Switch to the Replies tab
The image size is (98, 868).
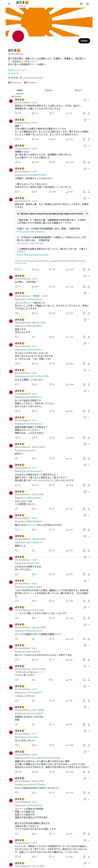49,90
